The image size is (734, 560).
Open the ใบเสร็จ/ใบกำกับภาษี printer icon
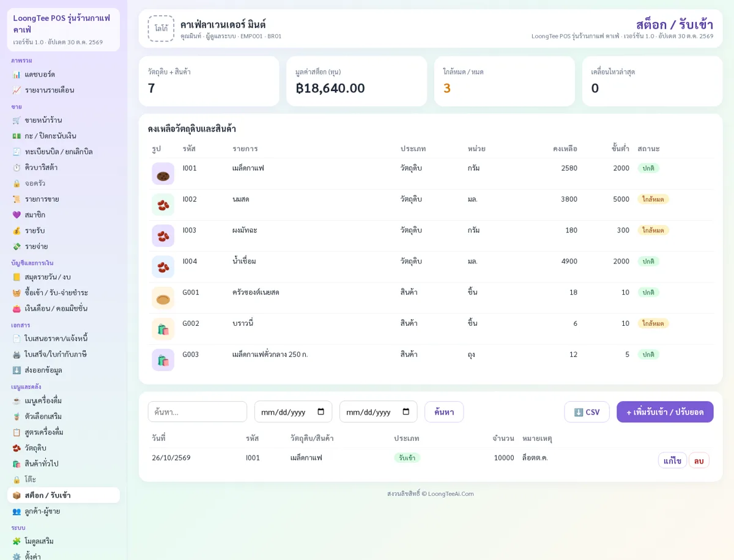(x=17, y=355)
